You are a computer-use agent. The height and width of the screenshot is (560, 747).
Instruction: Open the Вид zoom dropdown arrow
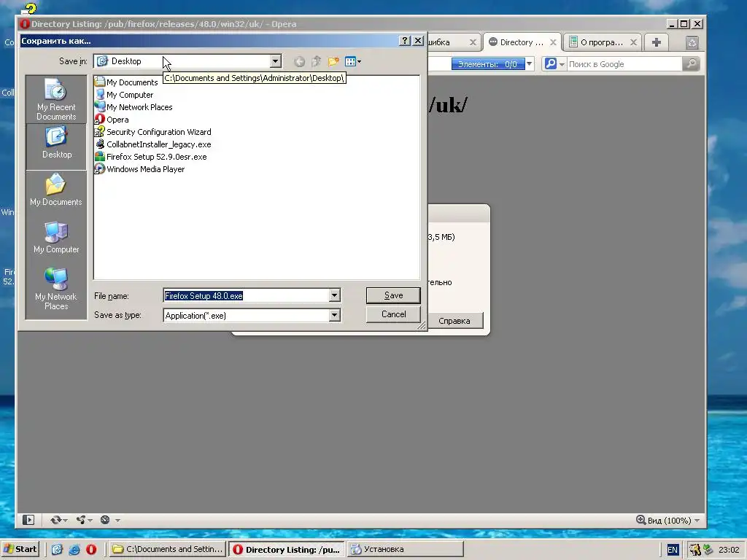pos(697,521)
